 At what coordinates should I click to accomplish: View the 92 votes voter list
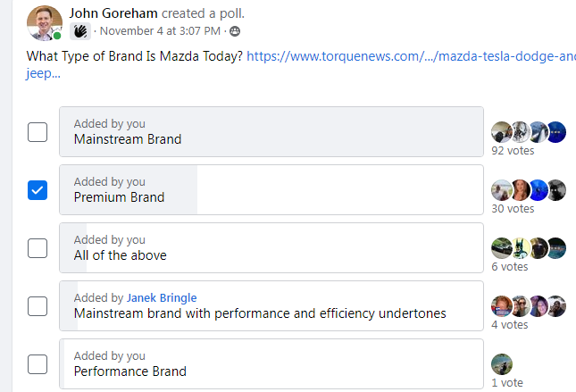tap(513, 151)
